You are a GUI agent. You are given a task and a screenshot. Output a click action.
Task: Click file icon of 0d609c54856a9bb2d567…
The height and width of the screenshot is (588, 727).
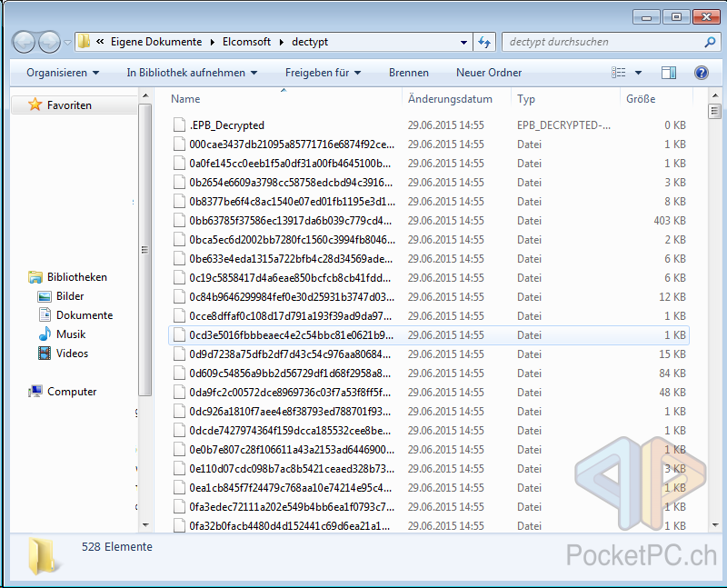click(x=179, y=374)
